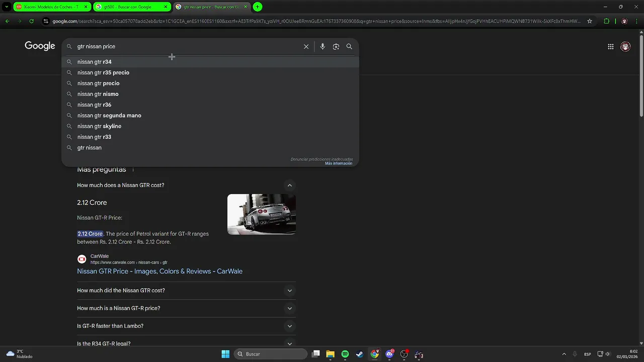Close the gtr nissan price tab

(246, 7)
